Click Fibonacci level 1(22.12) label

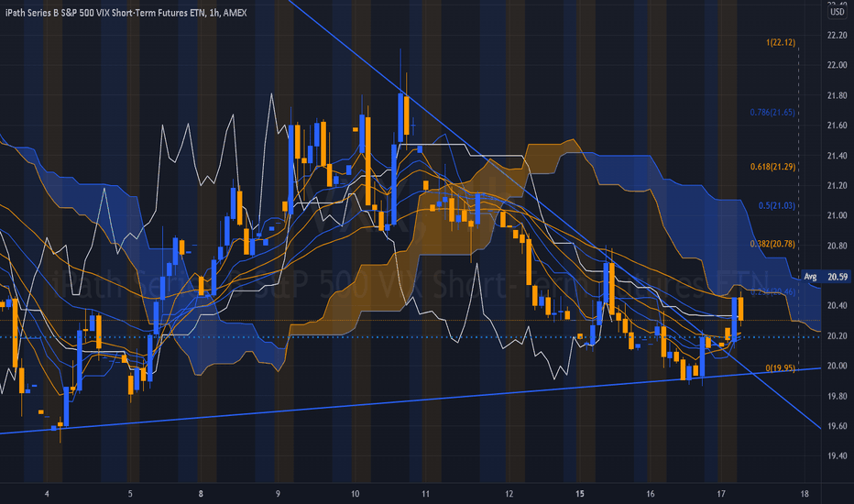pyautogui.click(x=781, y=42)
